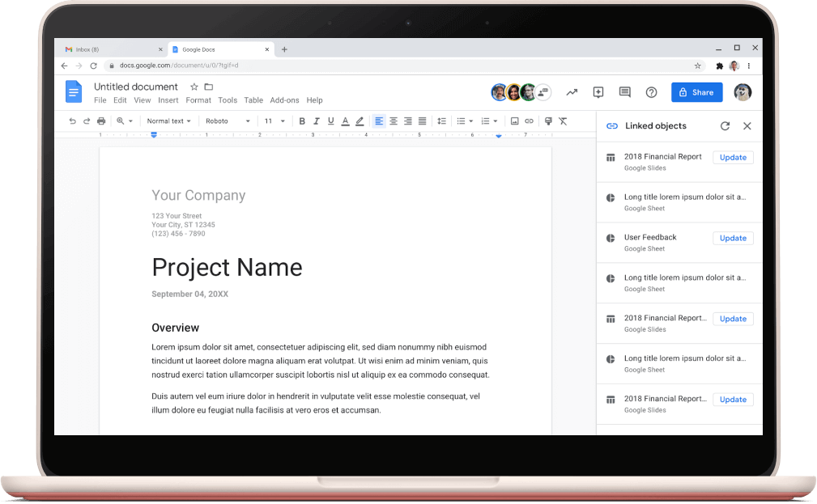The height and width of the screenshot is (504, 817).
Task: Star the Untitled document
Action: pos(194,87)
